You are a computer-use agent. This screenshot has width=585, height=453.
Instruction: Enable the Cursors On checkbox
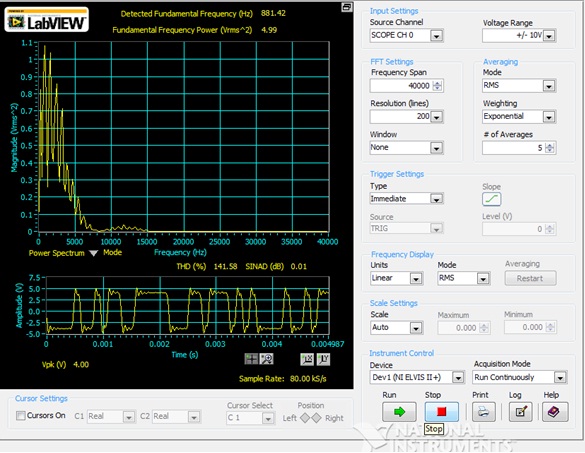(x=21, y=415)
